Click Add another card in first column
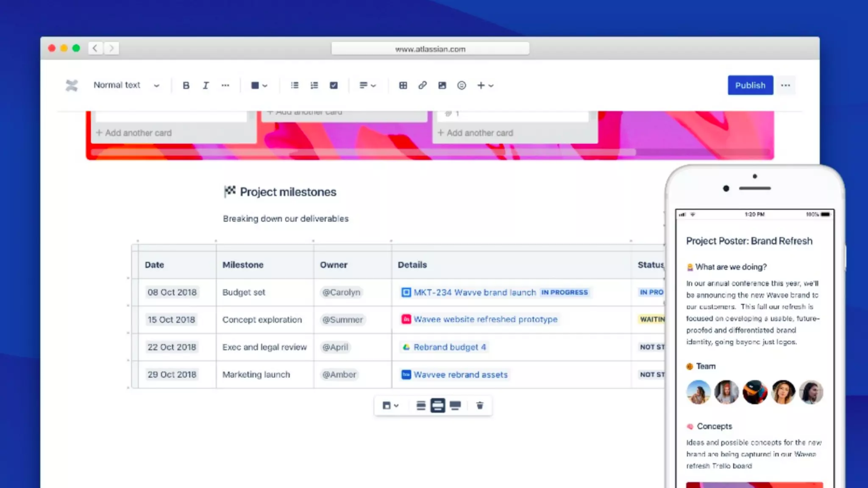Screen dimensions: 868x488 pyautogui.click(x=134, y=133)
